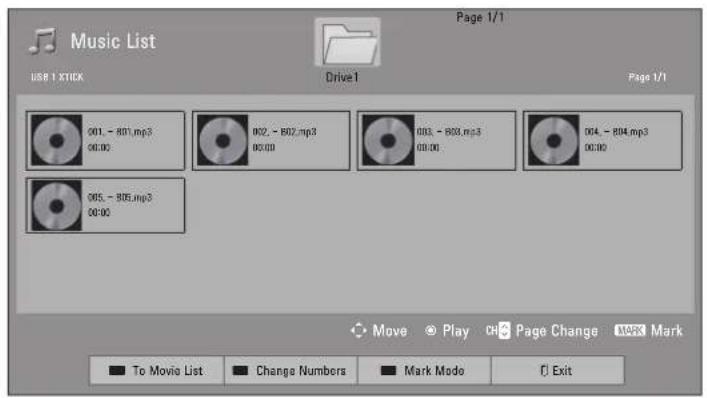Select the disc thumbnail for track 002
The height and width of the screenshot is (398, 707).
223,141
